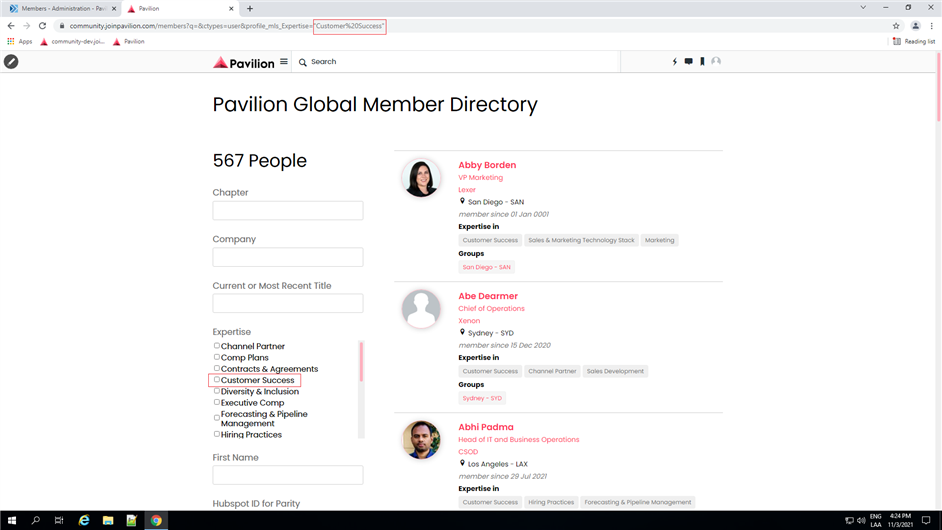Image resolution: width=942 pixels, height=530 pixels.
Task: Check Forecasting & Pipeline Management checkbox
Action: [217, 418]
